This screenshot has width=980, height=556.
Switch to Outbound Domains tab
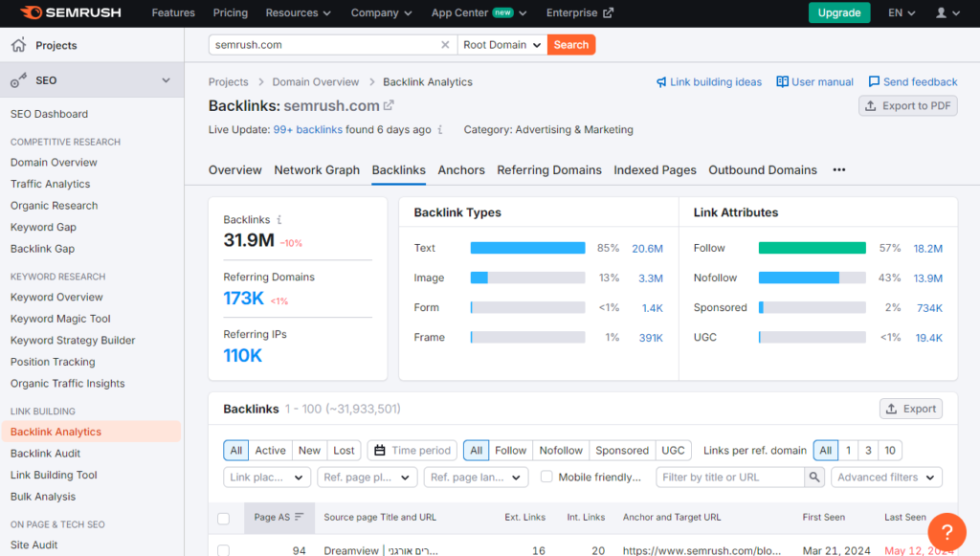(763, 170)
